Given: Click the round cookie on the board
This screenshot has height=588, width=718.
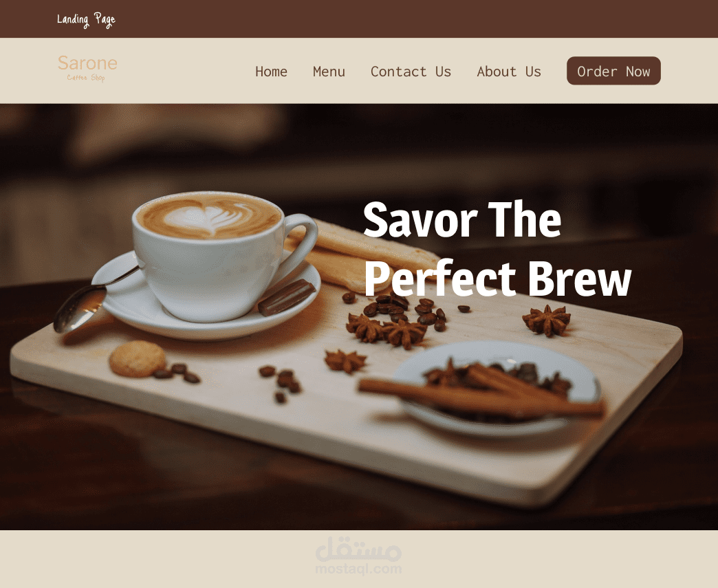Looking at the screenshot, I should pyautogui.click(x=138, y=358).
